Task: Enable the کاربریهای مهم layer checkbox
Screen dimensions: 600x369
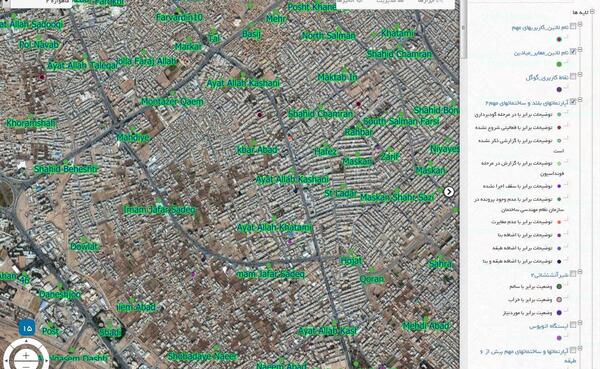Action: coord(573,26)
